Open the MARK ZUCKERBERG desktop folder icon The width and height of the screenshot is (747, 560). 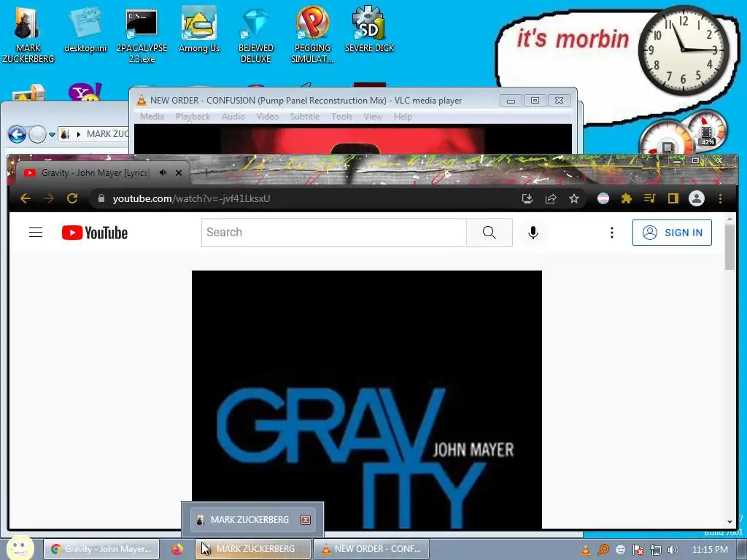(28, 35)
